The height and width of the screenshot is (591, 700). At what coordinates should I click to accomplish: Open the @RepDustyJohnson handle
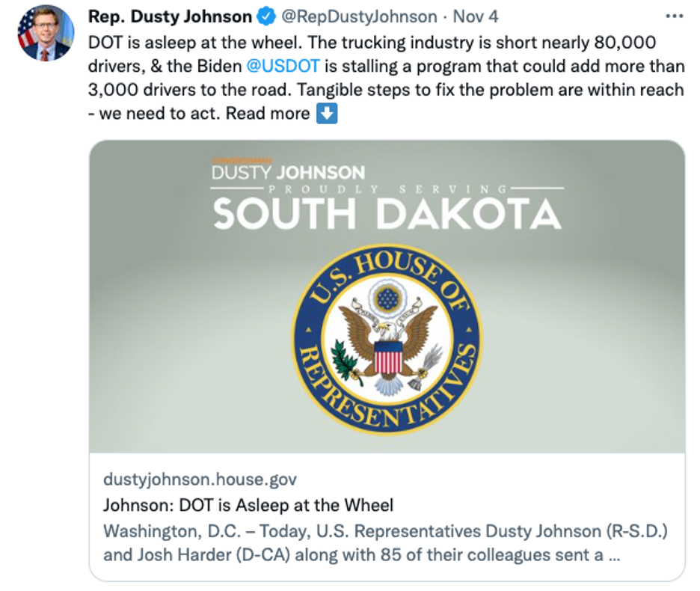point(357,16)
